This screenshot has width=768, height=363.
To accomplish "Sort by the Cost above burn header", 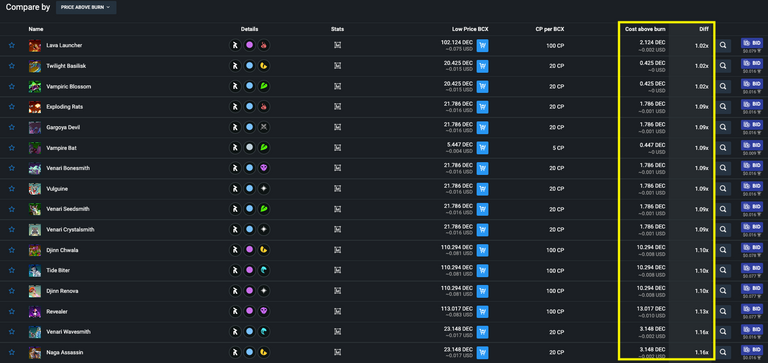I will [x=645, y=29].
